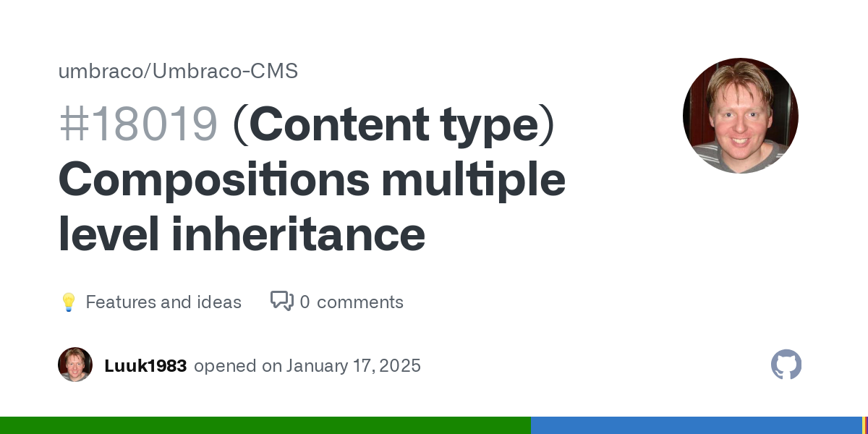Click the title line "level inheritance"
This screenshot has height=434, width=868.
click(242, 234)
